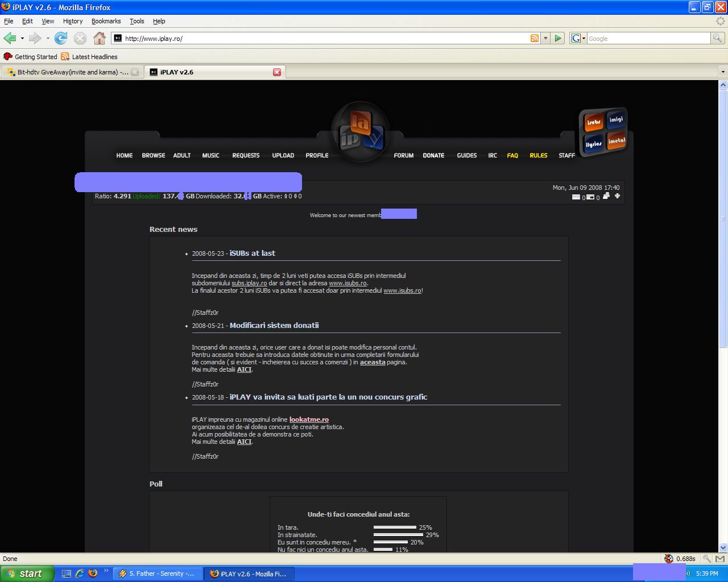Open the imetal site button
The image size is (728, 582).
[x=617, y=140]
